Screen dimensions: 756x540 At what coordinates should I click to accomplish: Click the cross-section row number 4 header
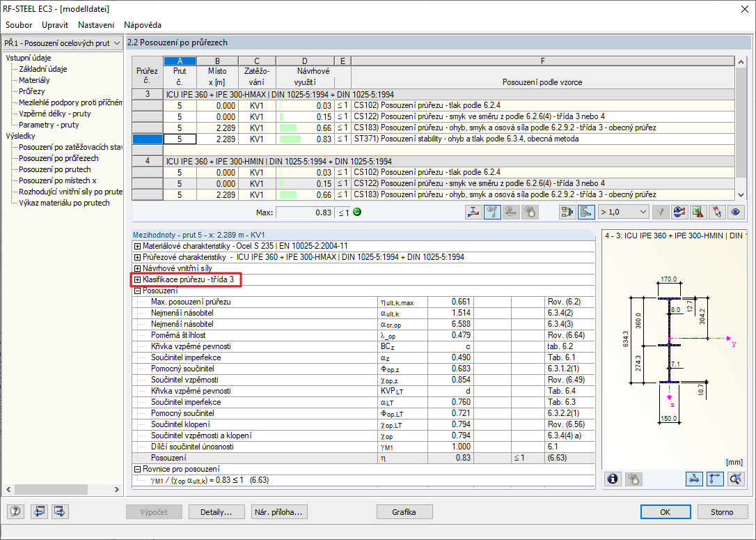(x=148, y=161)
